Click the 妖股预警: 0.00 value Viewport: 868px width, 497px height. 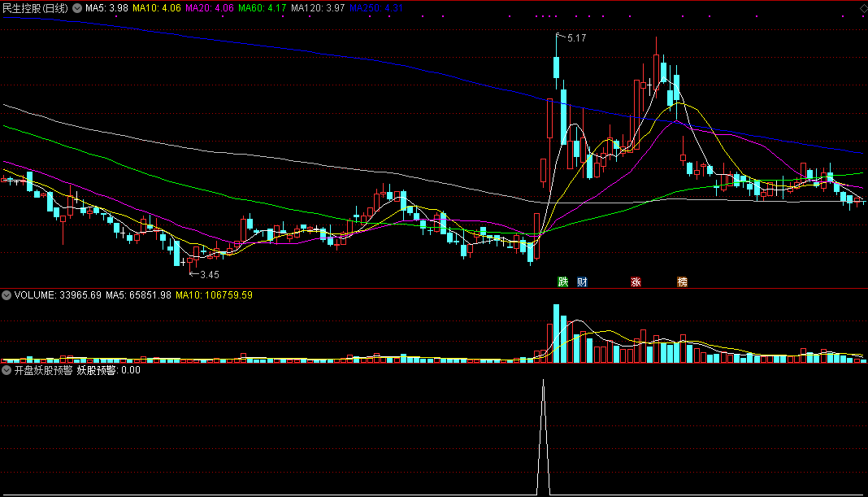(x=109, y=370)
